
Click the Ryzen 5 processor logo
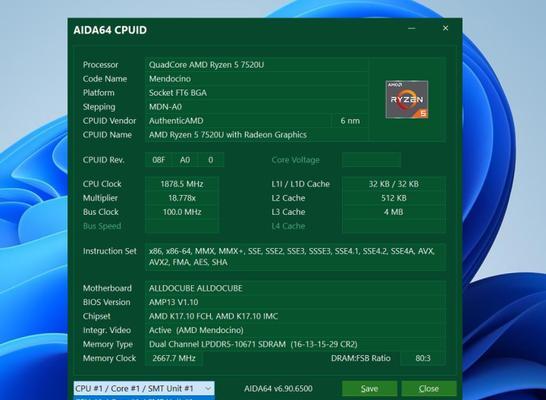click(x=407, y=100)
